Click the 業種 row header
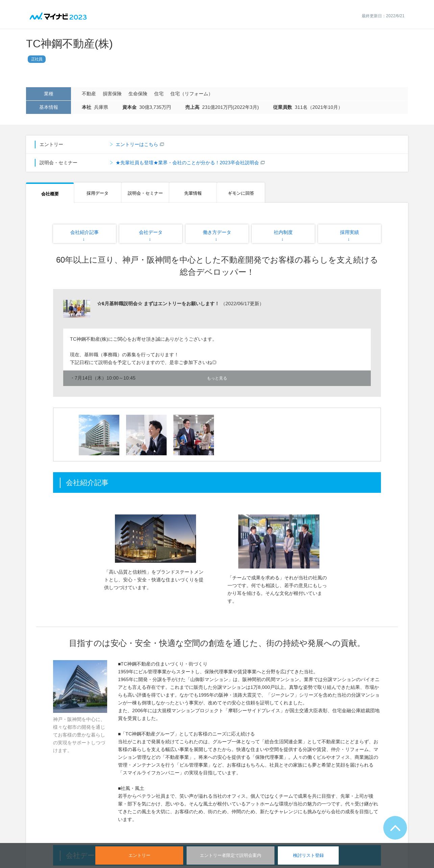 (x=48, y=94)
